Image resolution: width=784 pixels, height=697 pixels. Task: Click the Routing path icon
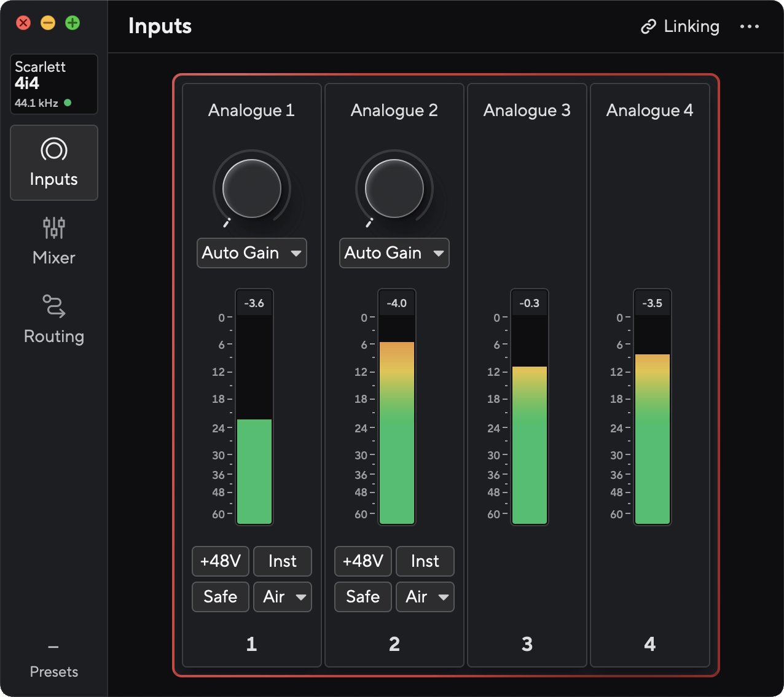click(54, 306)
